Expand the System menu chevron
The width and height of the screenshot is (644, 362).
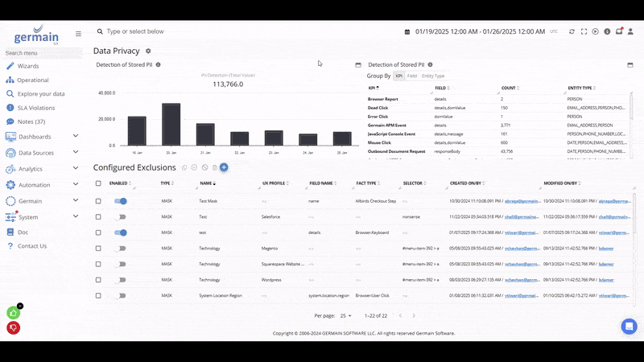pyautogui.click(x=76, y=216)
